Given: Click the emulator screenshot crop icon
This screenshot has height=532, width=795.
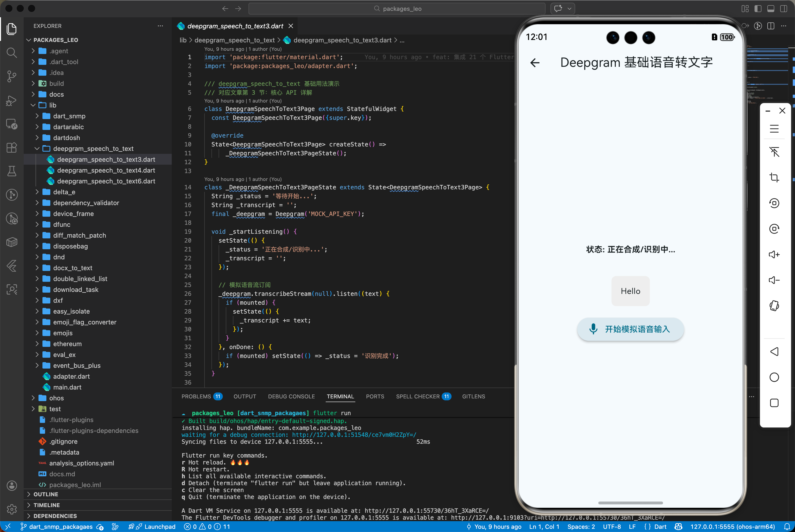Looking at the screenshot, I should pos(774,177).
